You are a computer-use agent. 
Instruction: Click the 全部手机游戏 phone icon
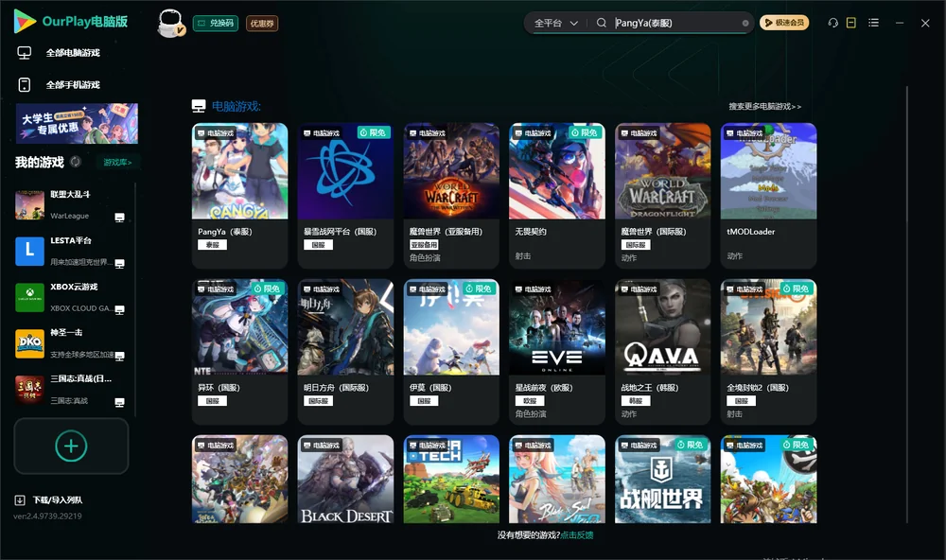(25, 84)
